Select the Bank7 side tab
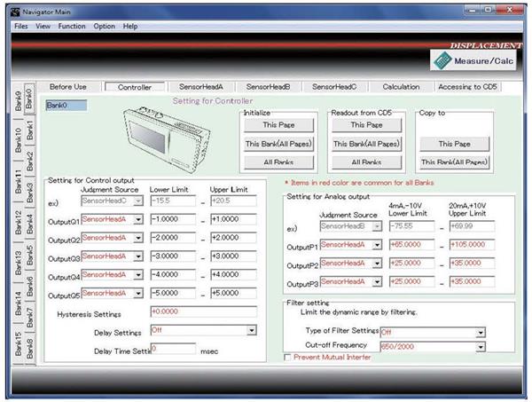The height and width of the screenshot is (402, 532). 29,318
